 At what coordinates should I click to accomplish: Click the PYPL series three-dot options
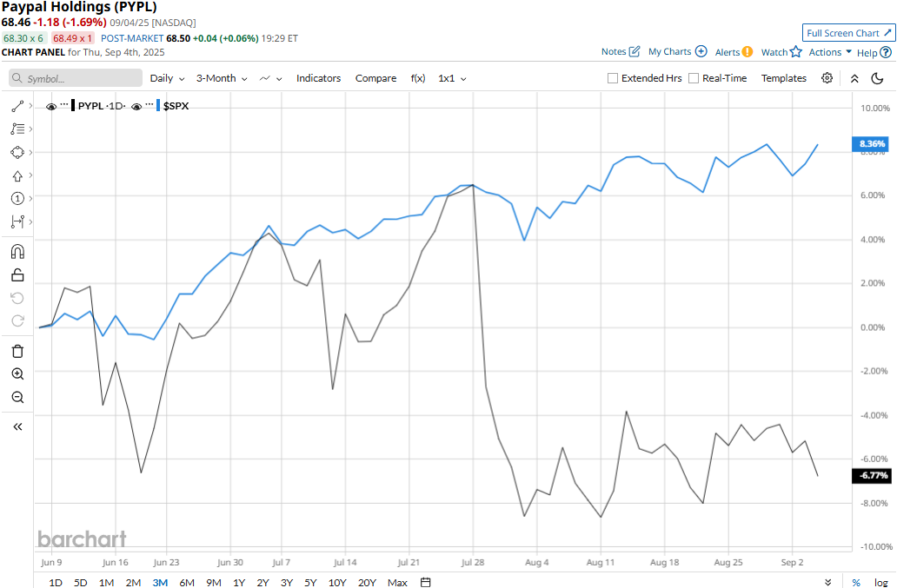[64, 104]
